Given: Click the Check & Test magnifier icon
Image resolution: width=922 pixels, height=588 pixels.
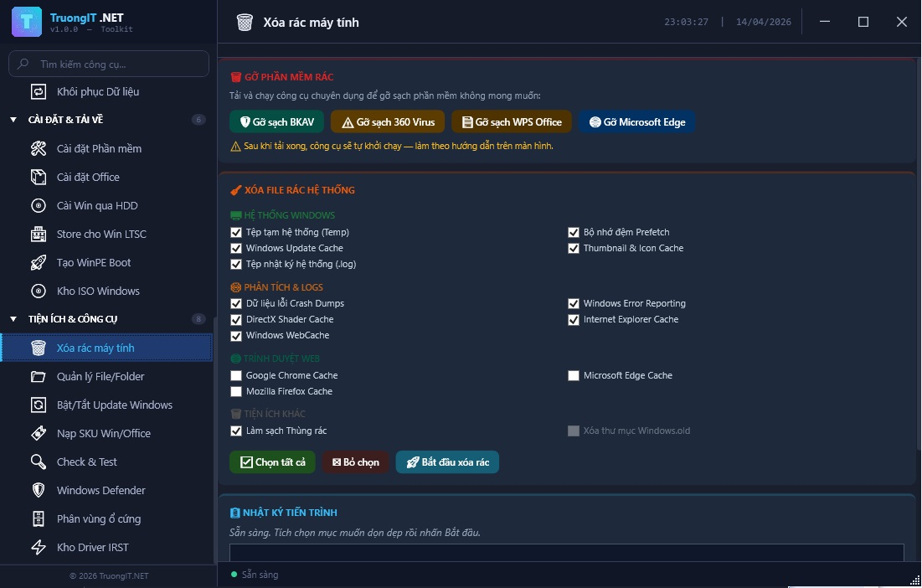Looking at the screenshot, I should pyautogui.click(x=39, y=462).
